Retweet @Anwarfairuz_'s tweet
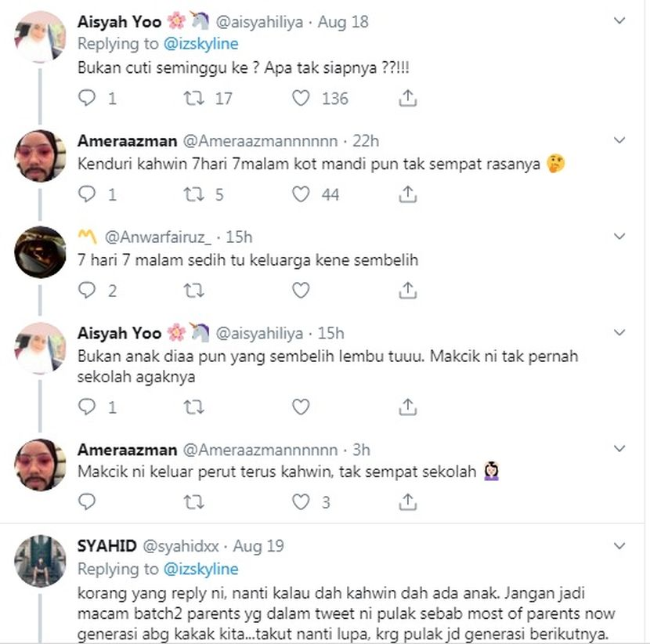Image resolution: width=650 pixels, height=644 pixels. [x=193, y=291]
